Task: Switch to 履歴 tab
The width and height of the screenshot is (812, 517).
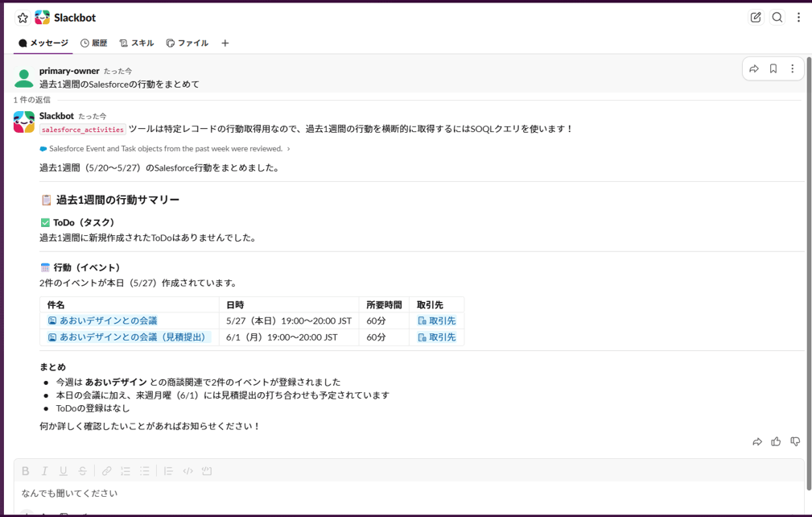Action: coord(93,43)
